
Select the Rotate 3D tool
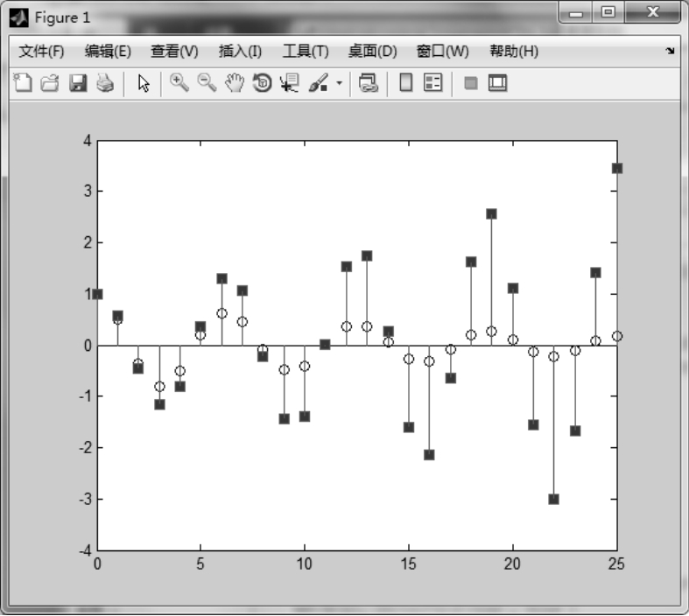point(262,83)
